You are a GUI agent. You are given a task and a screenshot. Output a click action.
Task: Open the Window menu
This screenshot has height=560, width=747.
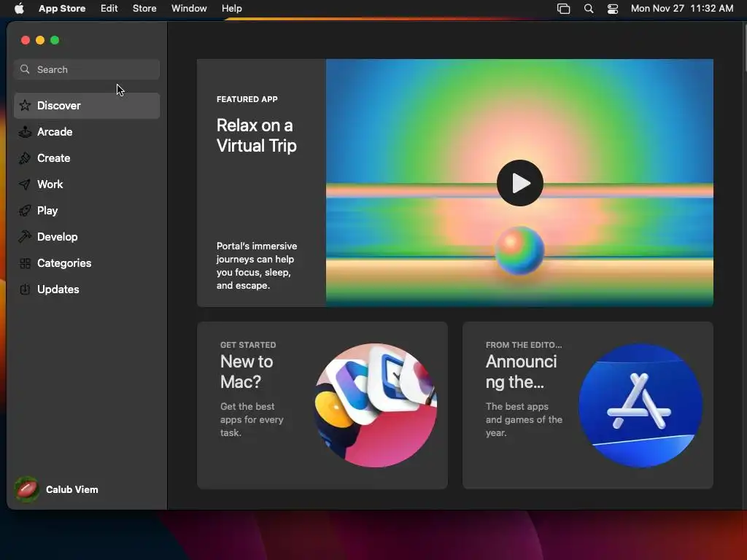tap(189, 9)
